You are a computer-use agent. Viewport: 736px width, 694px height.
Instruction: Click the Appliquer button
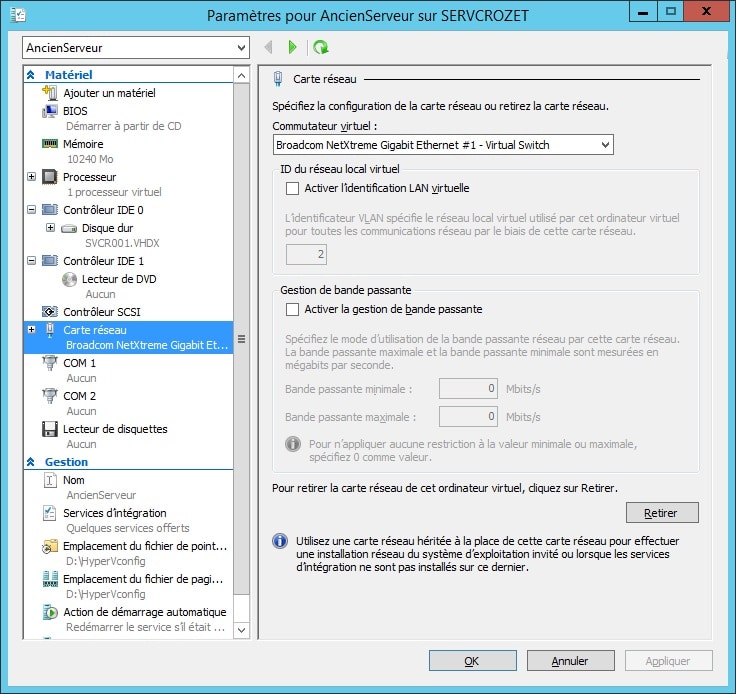coord(668,661)
